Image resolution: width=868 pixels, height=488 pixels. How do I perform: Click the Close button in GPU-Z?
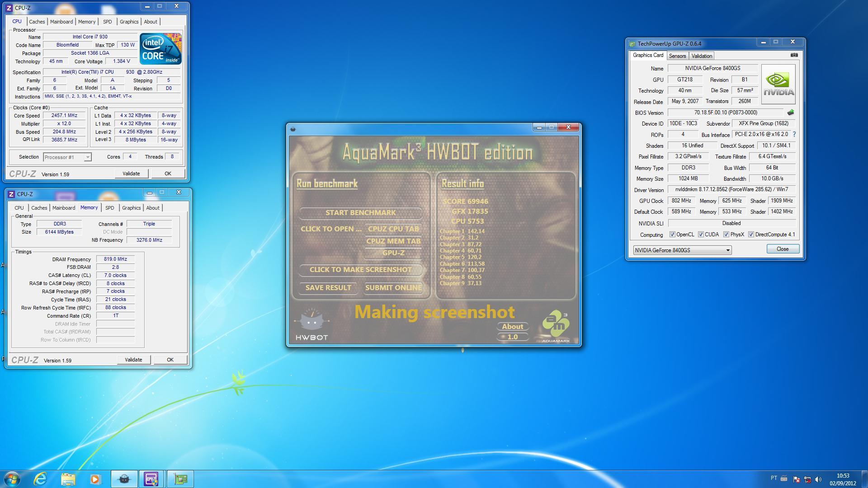click(783, 249)
